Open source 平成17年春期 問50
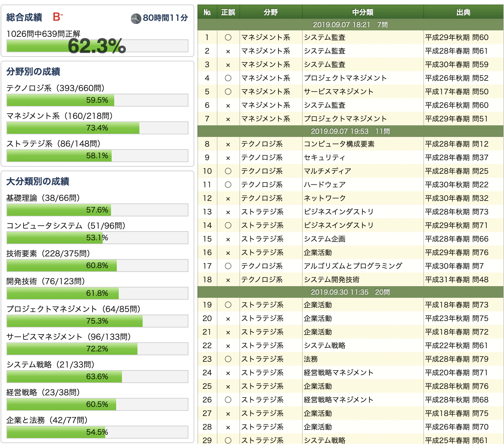Screen dimensions: 504x447 (457, 92)
